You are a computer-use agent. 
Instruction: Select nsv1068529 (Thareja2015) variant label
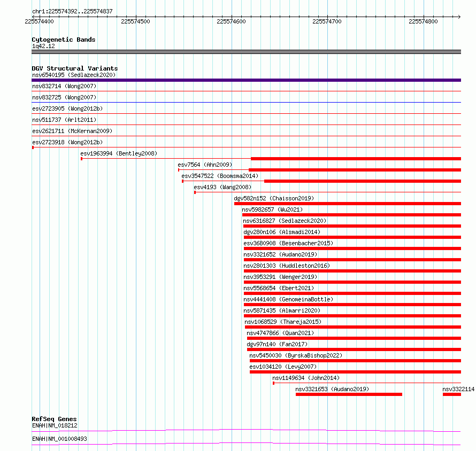283,322
